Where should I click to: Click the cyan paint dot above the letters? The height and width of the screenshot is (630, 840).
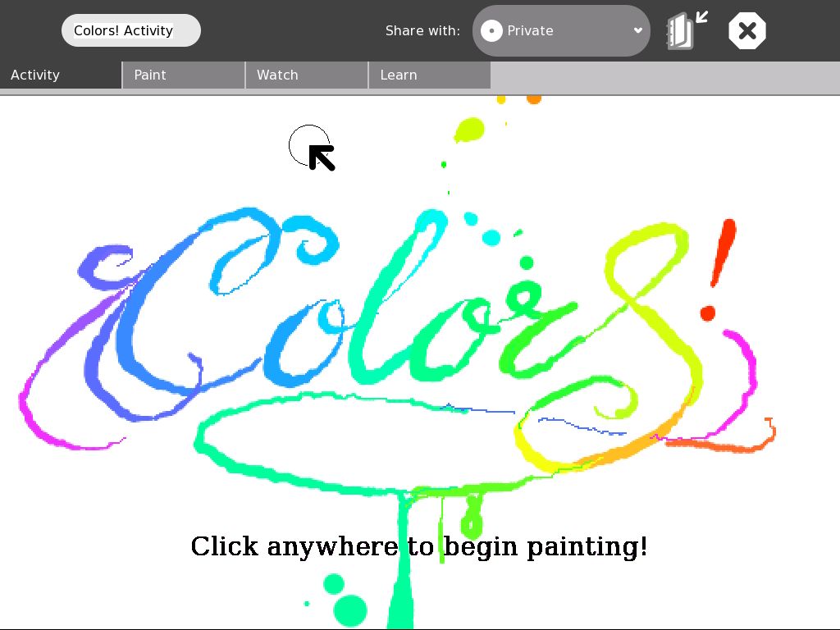(491, 238)
